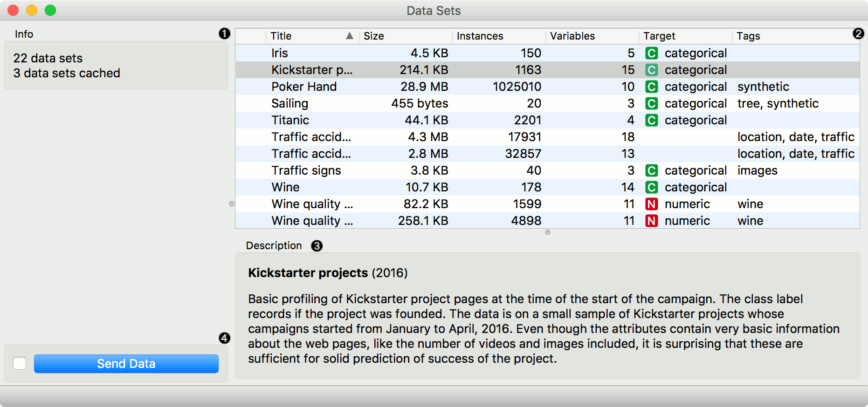Click the Target column header
This screenshot has width=868, height=407.
pos(659,36)
